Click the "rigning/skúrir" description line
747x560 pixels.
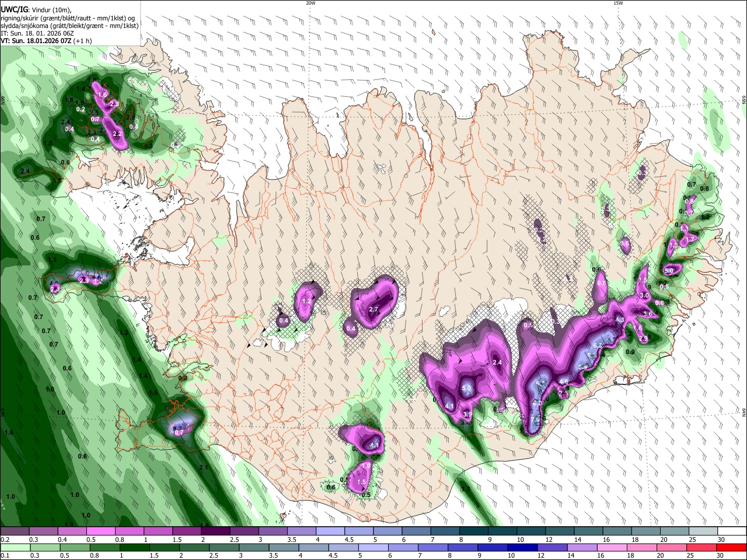tap(68, 17)
